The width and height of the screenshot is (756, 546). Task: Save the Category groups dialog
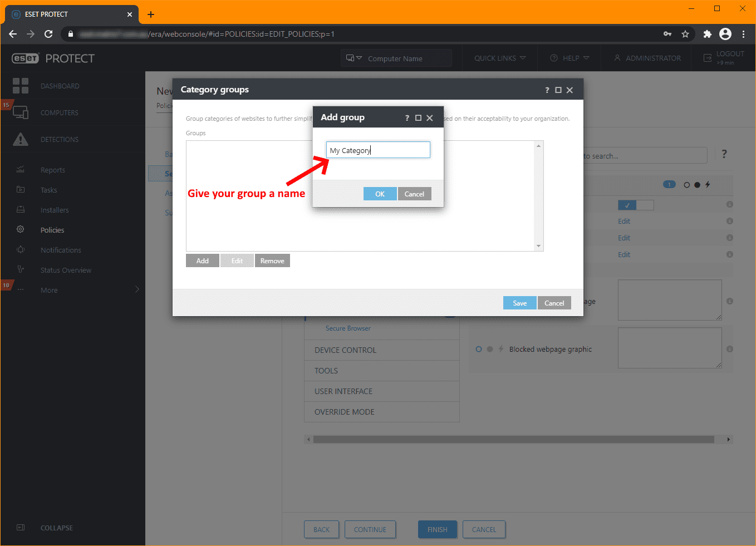tap(520, 303)
